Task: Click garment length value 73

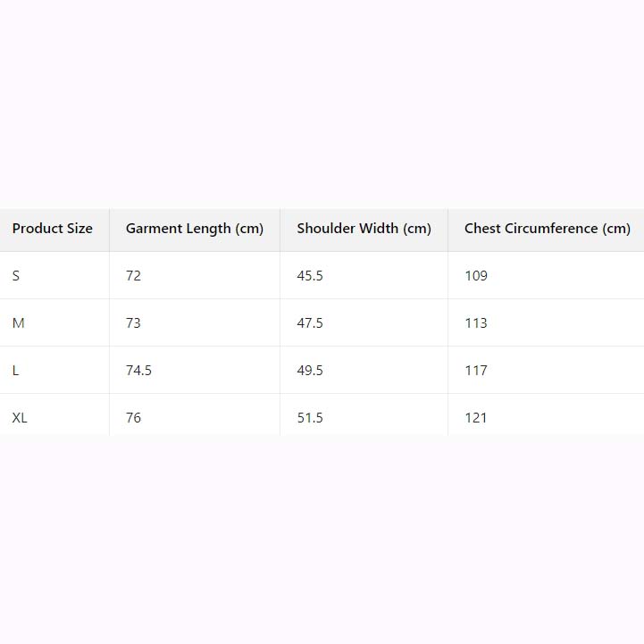Action: 133,323
